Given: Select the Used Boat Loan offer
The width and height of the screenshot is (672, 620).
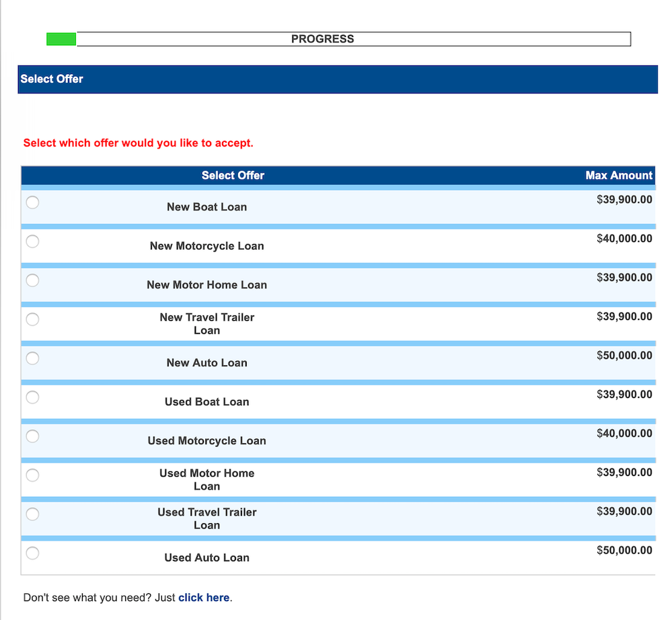Looking at the screenshot, I should click(x=32, y=397).
